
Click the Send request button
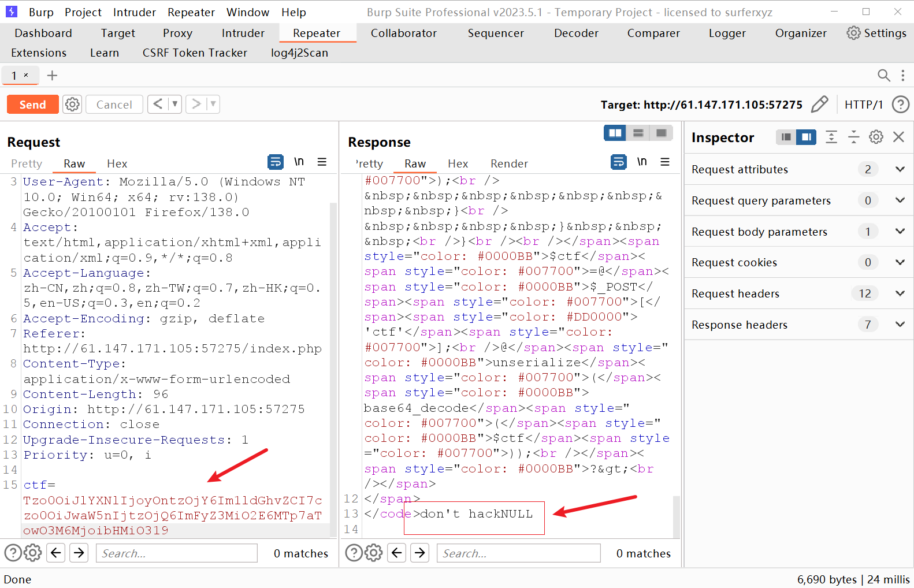click(x=32, y=105)
